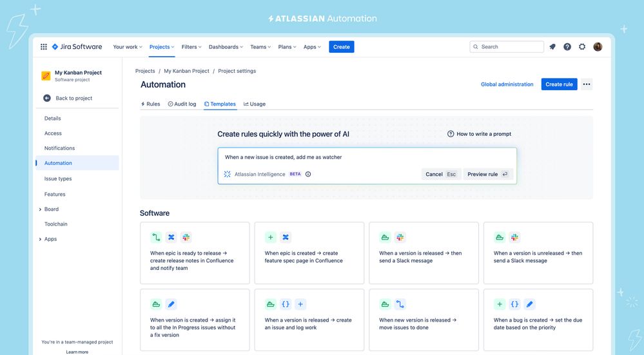
Task: Switch to the Usage tab
Action: tap(255, 104)
